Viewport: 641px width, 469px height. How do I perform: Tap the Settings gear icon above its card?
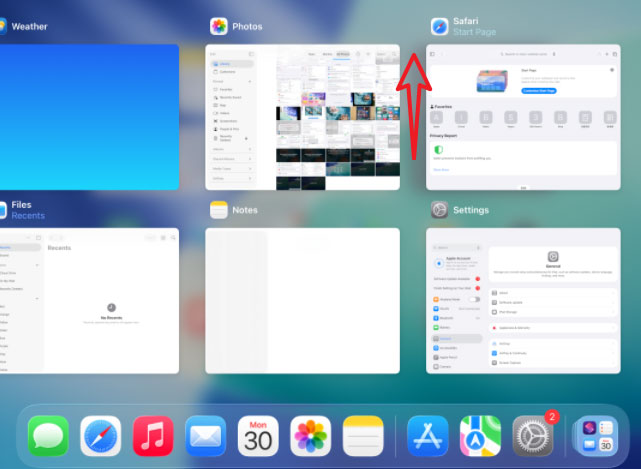[x=439, y=210]
